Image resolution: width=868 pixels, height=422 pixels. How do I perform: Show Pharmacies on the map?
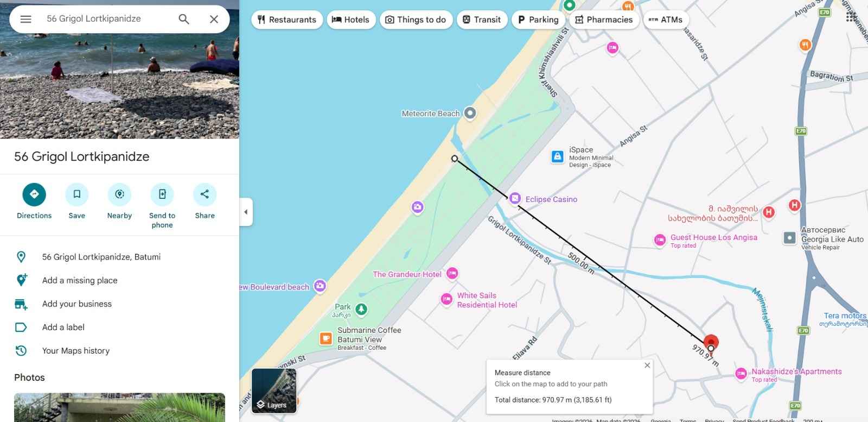coord(604,20)
